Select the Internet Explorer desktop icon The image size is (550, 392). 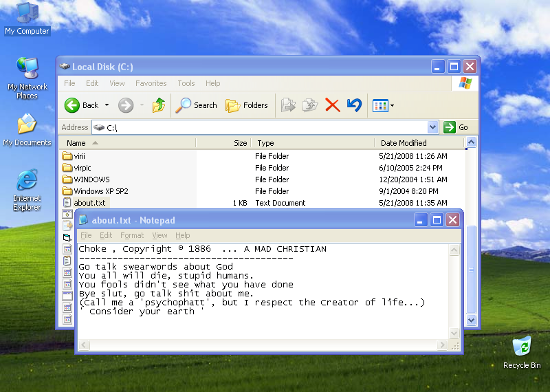pos(27,190)
